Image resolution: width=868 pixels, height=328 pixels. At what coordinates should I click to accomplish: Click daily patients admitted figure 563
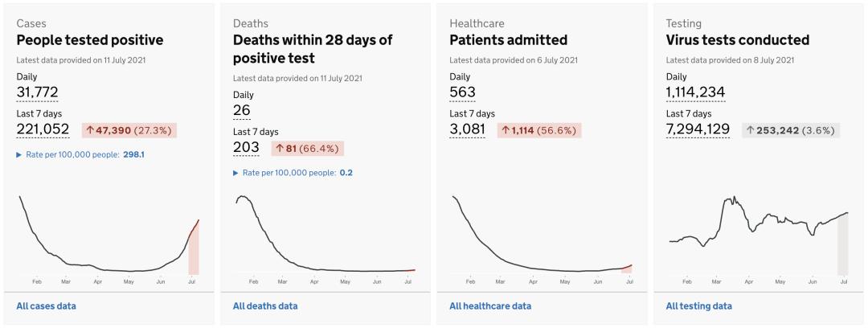(x=464, y=92)
